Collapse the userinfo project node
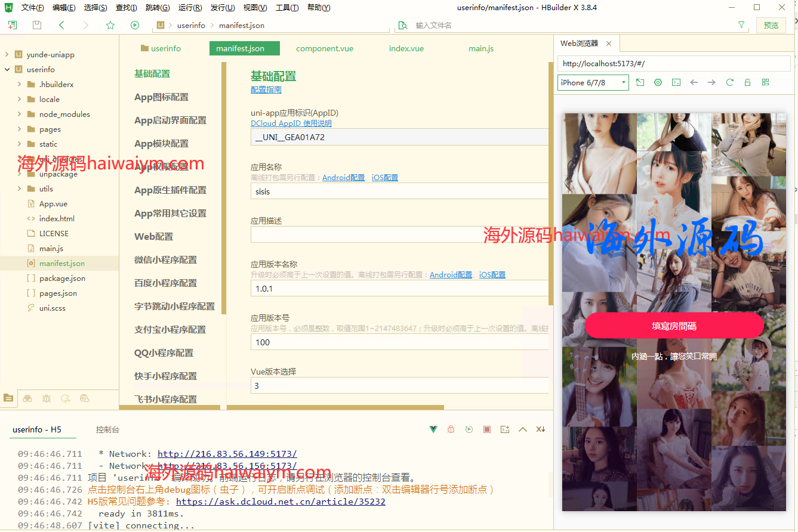Viewport: 798px width, 532px height. click(7, 70)
